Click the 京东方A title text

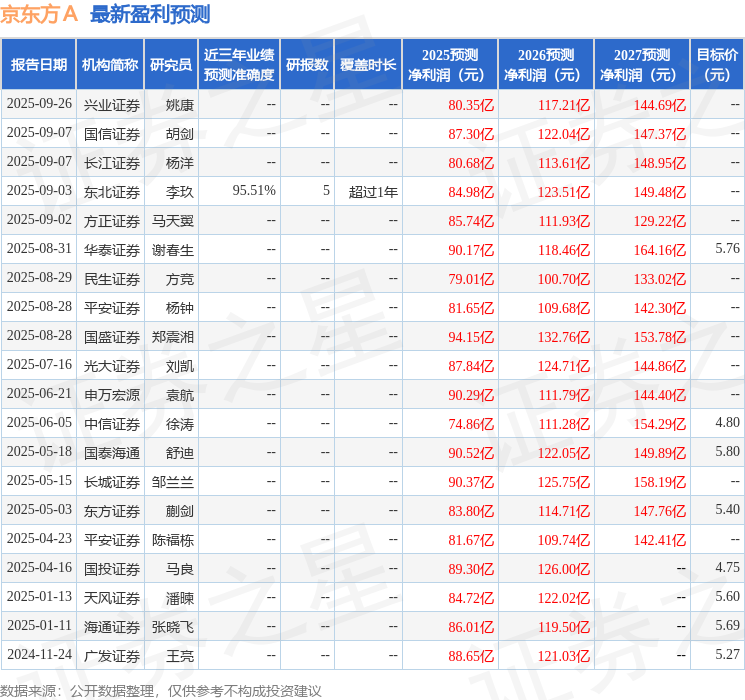[39, 14]
